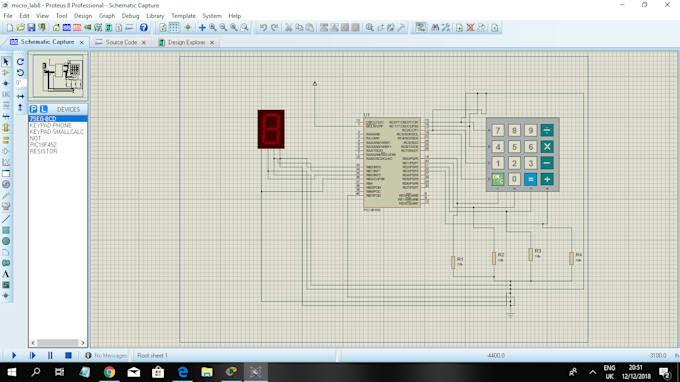Click the No Messages status indicator
The image size is (680, 382).
[x=106, y=356]
